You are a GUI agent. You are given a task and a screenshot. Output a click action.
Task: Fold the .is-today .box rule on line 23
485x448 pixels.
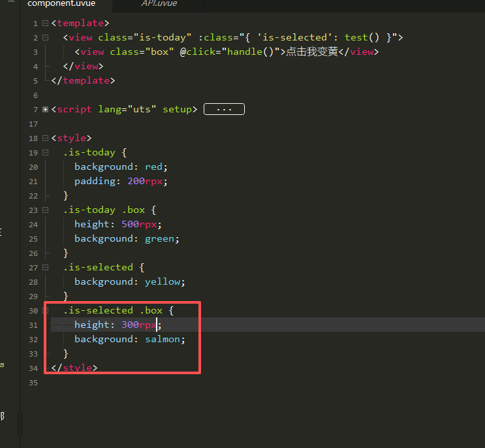click(45, 210)
